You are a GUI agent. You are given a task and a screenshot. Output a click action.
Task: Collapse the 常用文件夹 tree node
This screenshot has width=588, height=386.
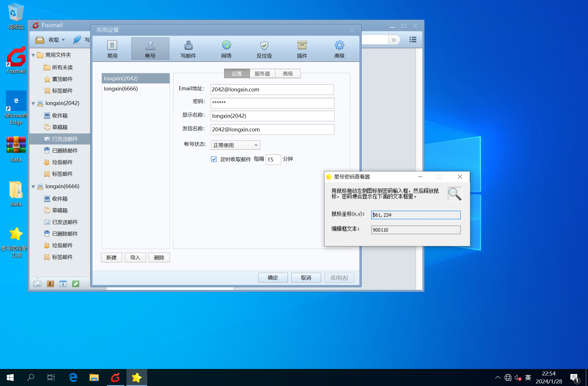(33, 55)
